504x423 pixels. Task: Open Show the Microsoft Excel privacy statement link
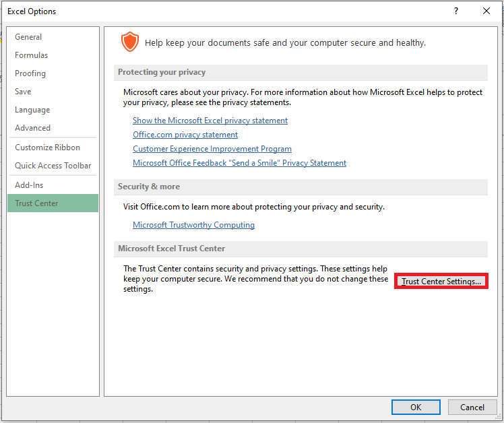(210, 121)
